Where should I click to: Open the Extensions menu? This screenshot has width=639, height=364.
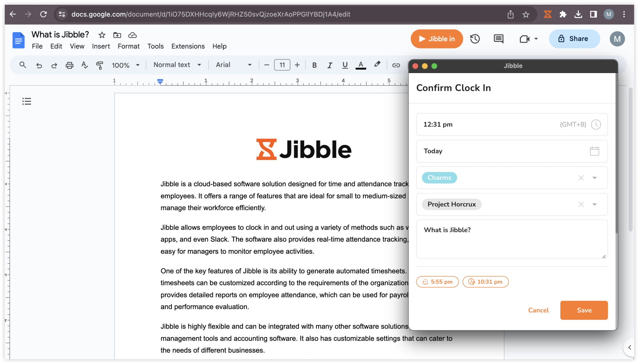pos(188,46)
